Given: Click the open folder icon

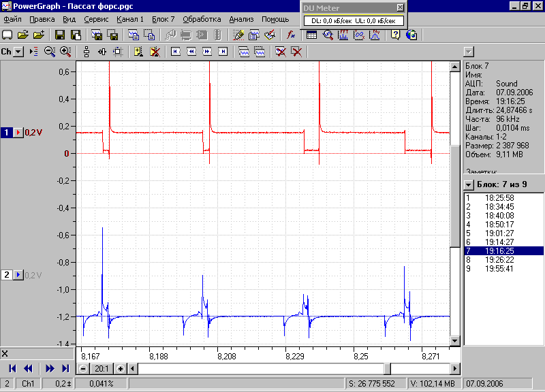Looking at the screenshot, I should tap(23, 35).
